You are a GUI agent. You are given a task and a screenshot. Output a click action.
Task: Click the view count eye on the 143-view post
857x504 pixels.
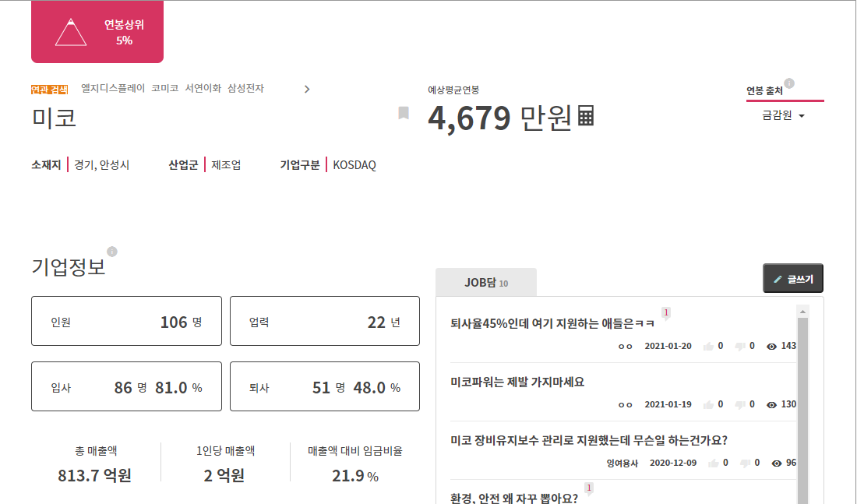point(772,347)
